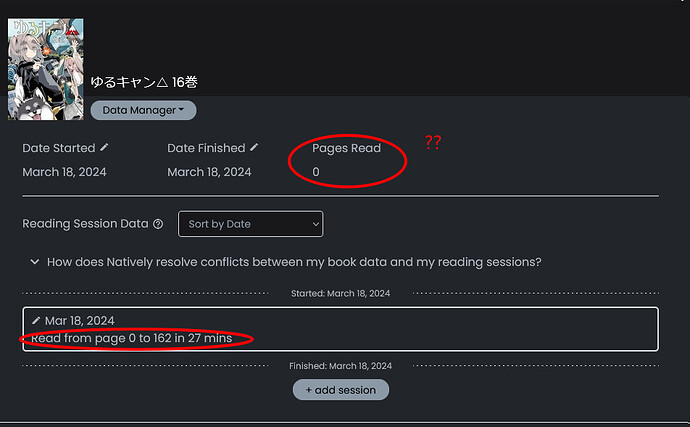
Task: Click the help icon beside Reading Session Data
Action: (x=158, y=224)
